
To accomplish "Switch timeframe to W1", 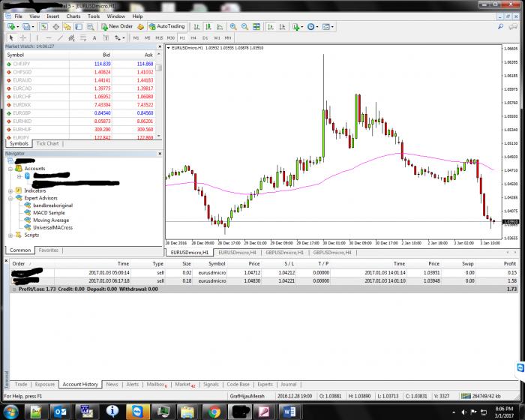I will tap(217, 37).
